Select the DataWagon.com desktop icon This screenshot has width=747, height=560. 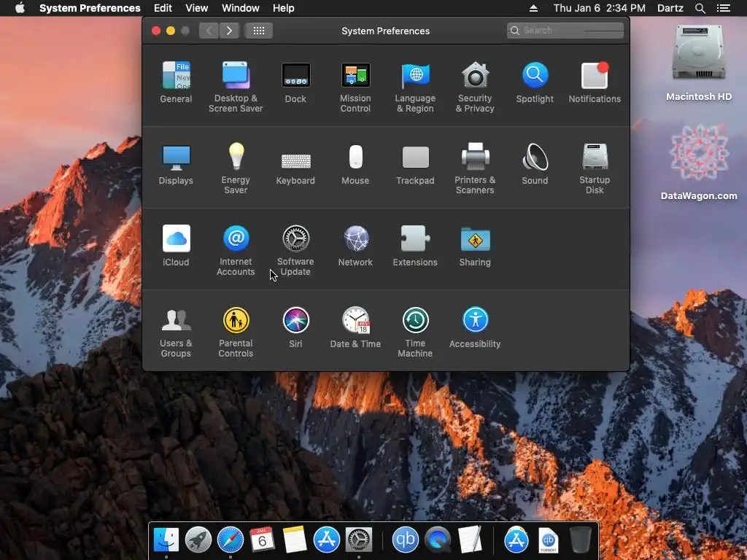(699, 162)
